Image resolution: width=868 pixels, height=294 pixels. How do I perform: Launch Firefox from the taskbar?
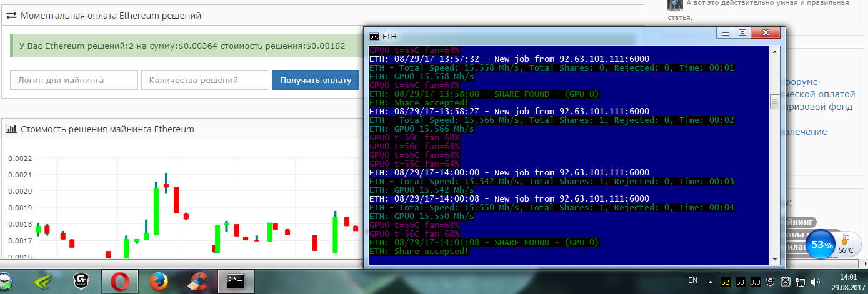(x=159, y=282)
